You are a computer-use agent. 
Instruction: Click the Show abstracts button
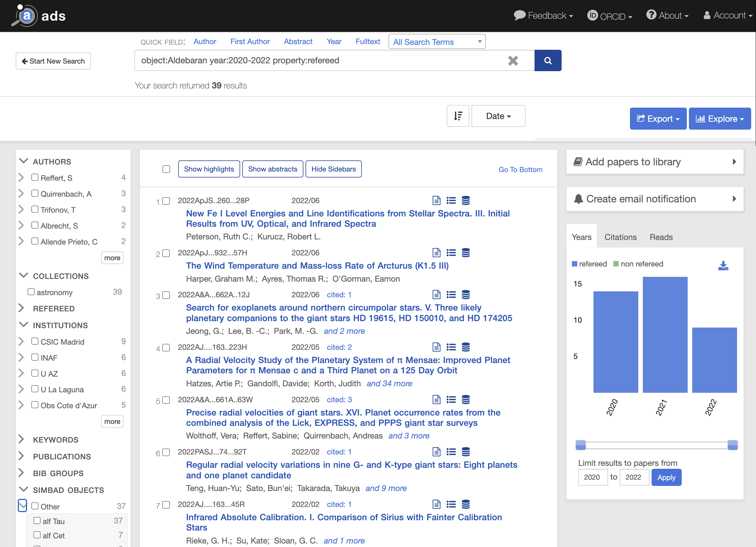point(272,169)
